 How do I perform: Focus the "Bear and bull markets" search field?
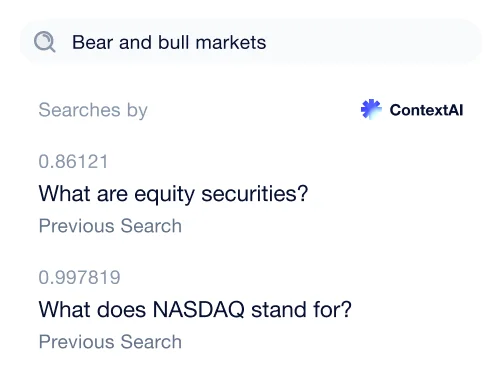[251, 42]
